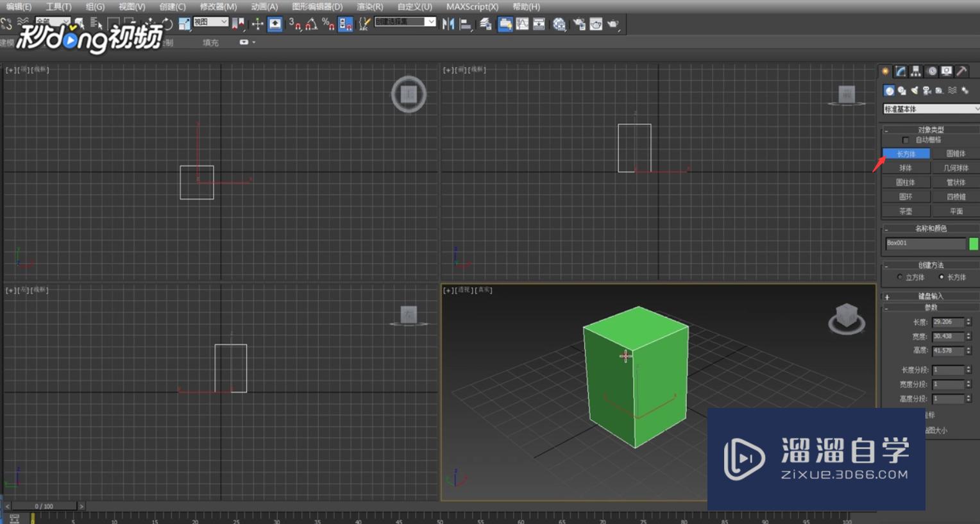Open the Modify panel tab icon

900,71
